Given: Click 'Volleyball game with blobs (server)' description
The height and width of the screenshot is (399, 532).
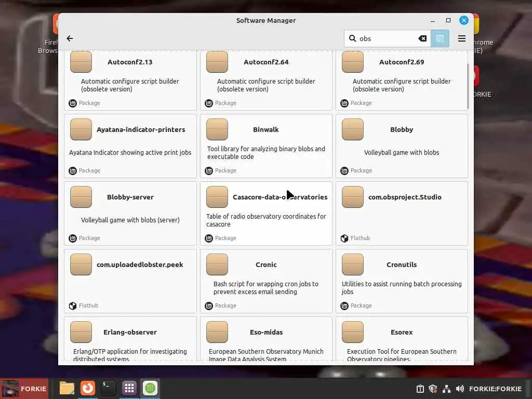Looking at the screenshot, I should (130, 220).
